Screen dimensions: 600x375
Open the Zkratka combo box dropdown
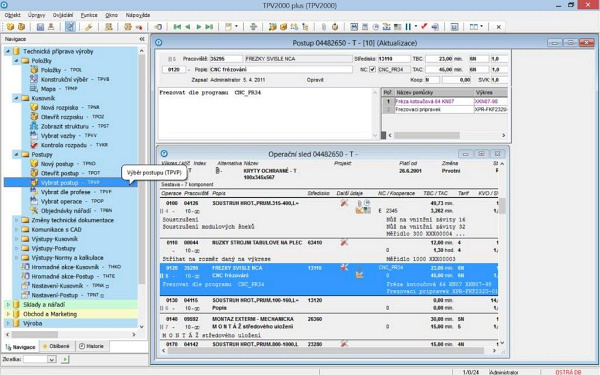(52, 359)
